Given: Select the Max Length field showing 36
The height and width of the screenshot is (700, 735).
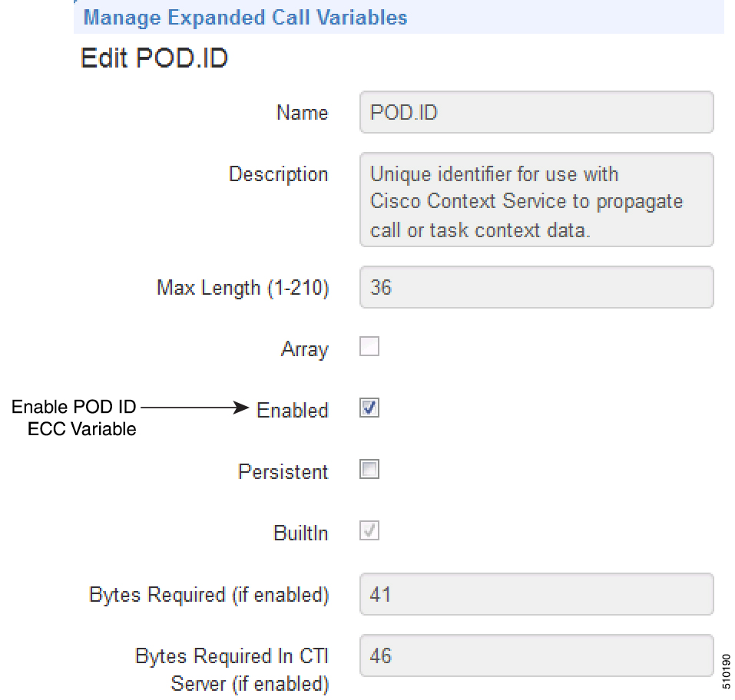Looking at the screenshot, I should pos(536,288).
